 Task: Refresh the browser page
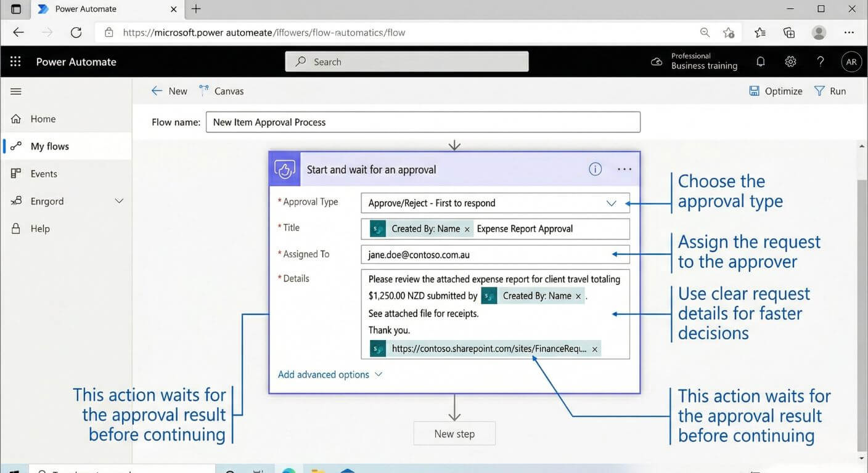[x=76, y=33]
